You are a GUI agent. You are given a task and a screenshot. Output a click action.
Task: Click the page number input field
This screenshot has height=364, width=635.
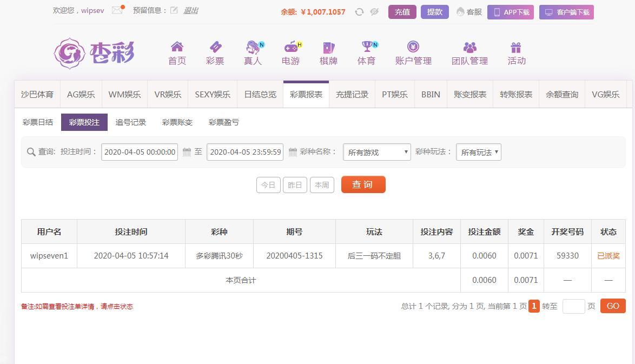(x=573, y=306)
